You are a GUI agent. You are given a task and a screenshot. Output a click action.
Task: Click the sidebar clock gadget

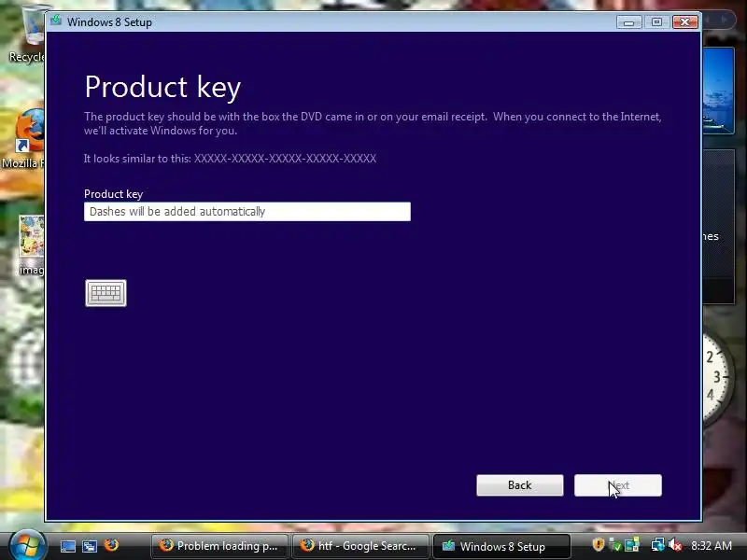tap(718, 377)
